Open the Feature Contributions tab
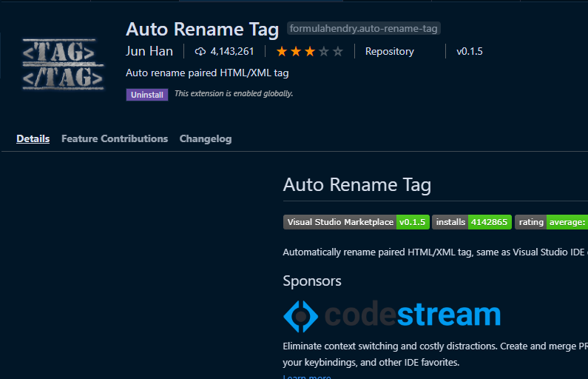The image size is (588, 379). tap(115, 138)
